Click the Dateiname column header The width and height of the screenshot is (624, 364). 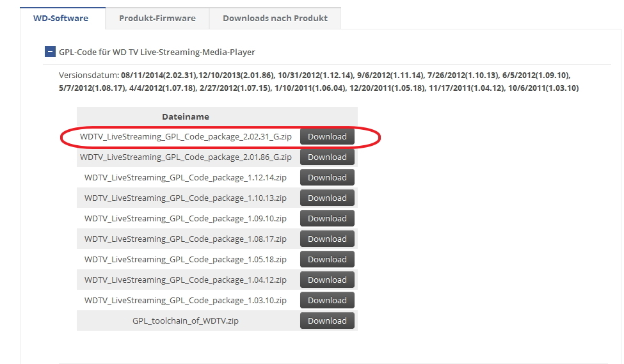coord(186,116)
